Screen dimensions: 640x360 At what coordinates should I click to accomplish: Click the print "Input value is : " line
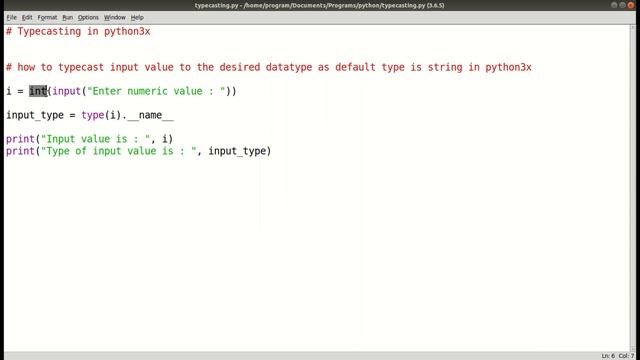coord(89,139)
